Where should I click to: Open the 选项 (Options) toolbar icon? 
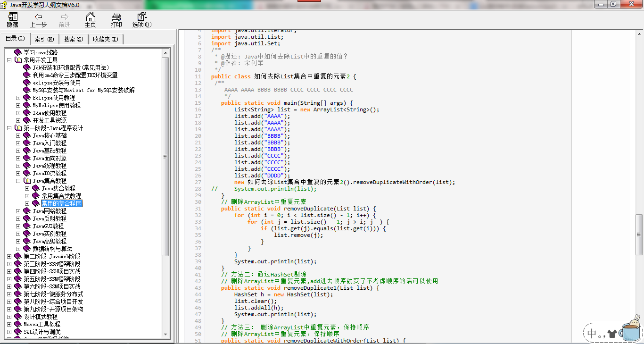pyautogui.click(x=141, y=17)
